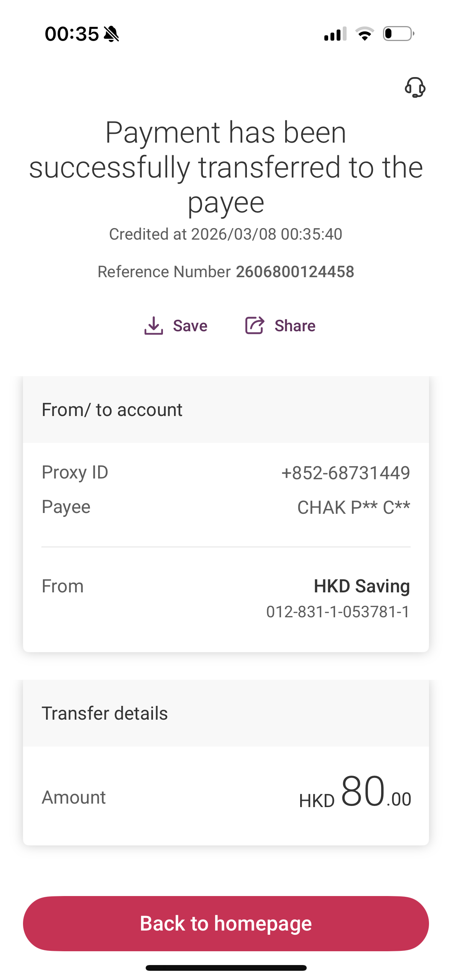This screenshot has width=452, height=980.
Task: Tap the account number 012-831-1-053781-1
Action: 338,612
